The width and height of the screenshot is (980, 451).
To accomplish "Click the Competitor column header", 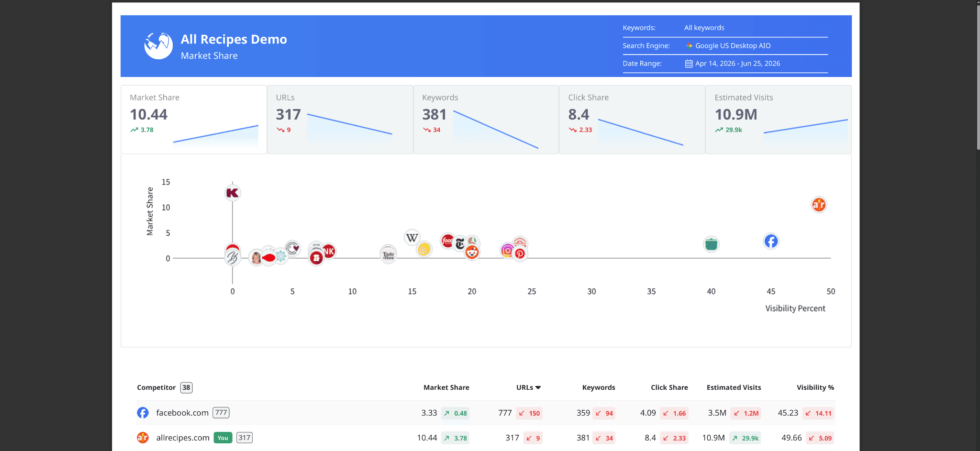I will [156, 387].
